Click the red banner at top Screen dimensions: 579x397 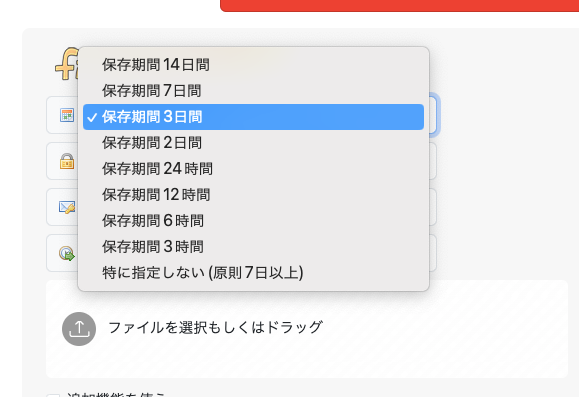pyautogui.click(x=400, y=6)
